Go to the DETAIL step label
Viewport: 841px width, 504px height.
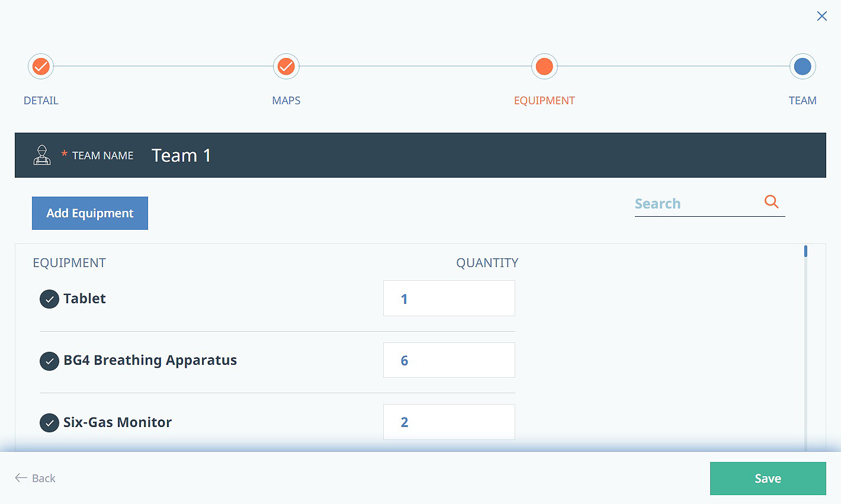click(x=41, y=101)
